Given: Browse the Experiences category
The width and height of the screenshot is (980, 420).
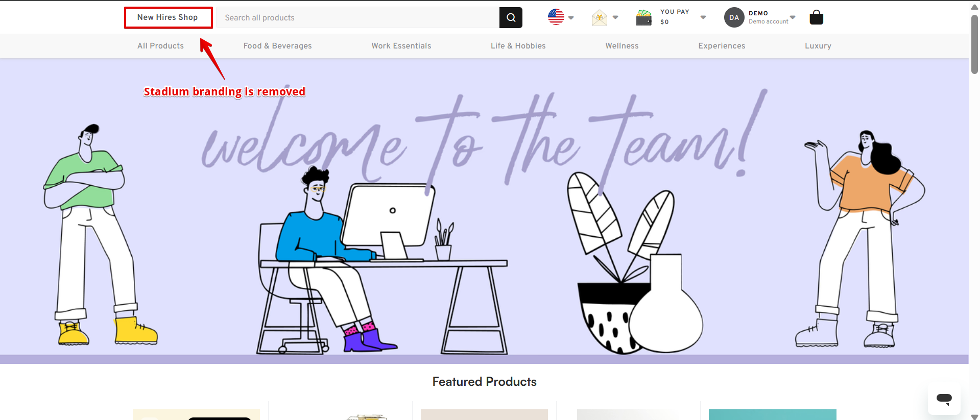Looking at the screenshot, I should tap(722, 46).
